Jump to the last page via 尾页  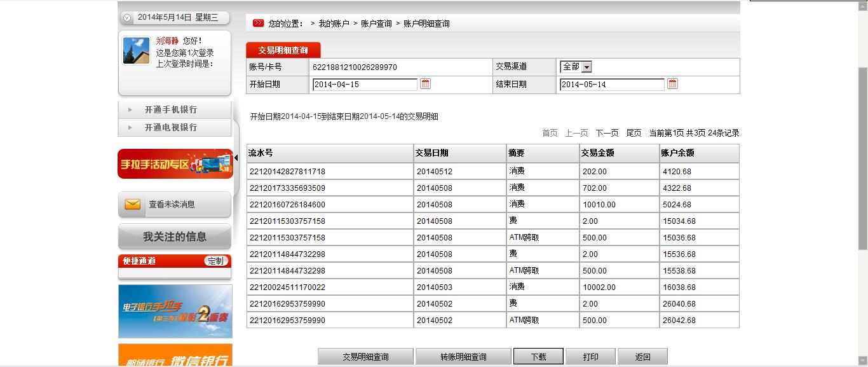(634, 133)
